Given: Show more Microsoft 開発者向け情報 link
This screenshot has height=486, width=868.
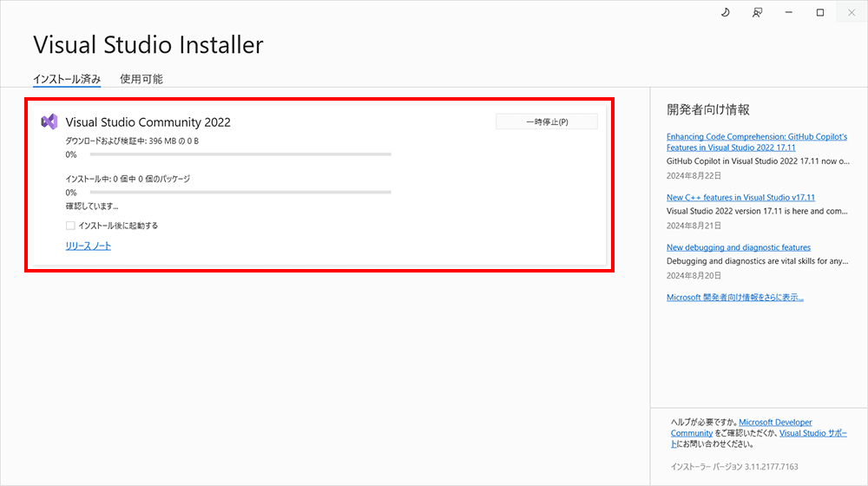Looking at the screenshot, I should [734, 298].
